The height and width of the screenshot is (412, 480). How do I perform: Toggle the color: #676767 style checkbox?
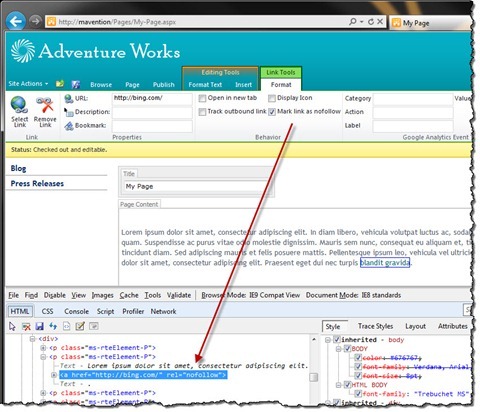click(x=358, y=358)
